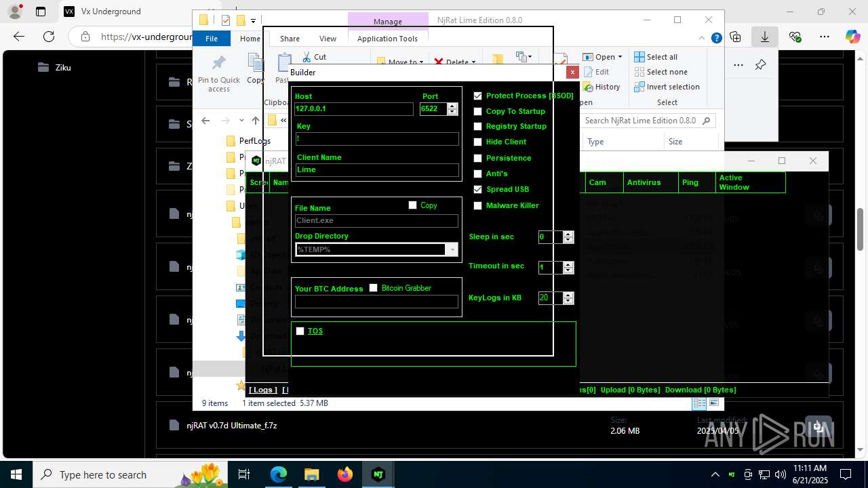The height and width of the screenshot is (488, 868).
Task: Open Task View on the taskbar
Action: 244,474
